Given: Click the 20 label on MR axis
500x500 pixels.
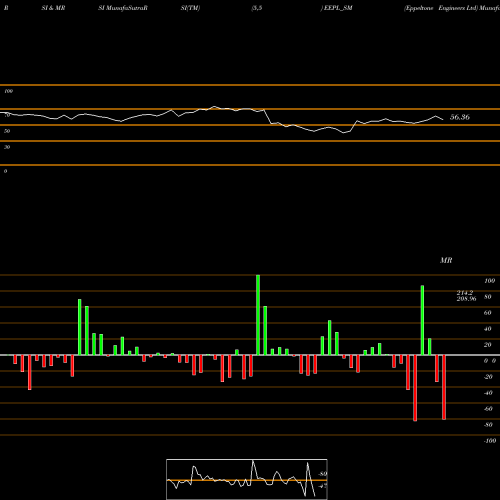Looking at the screenshot, I should pyautogui.click(x=487, y=345).
